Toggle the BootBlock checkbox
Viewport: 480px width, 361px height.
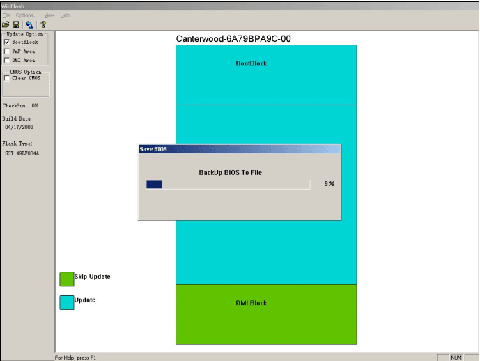point(7,42)
